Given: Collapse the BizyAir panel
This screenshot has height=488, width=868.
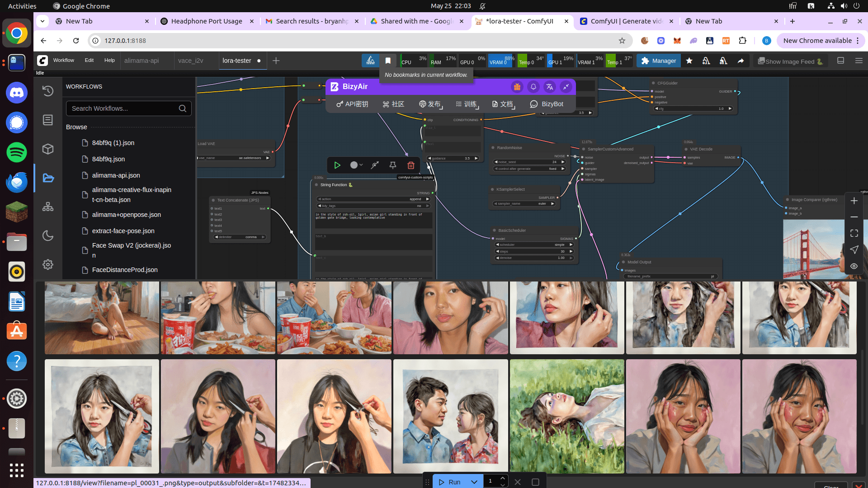Looking at the screenshot, I should pos(566,87).
